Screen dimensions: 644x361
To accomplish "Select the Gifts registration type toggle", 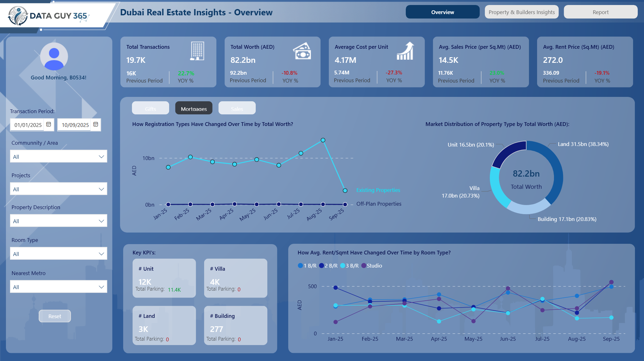I will pyautogui.click(x=150, y=108).
